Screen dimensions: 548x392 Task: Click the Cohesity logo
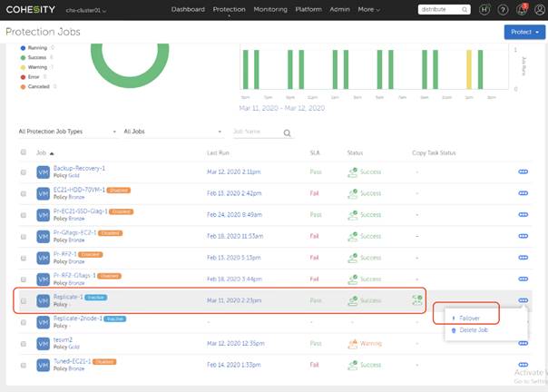point(31,9)
